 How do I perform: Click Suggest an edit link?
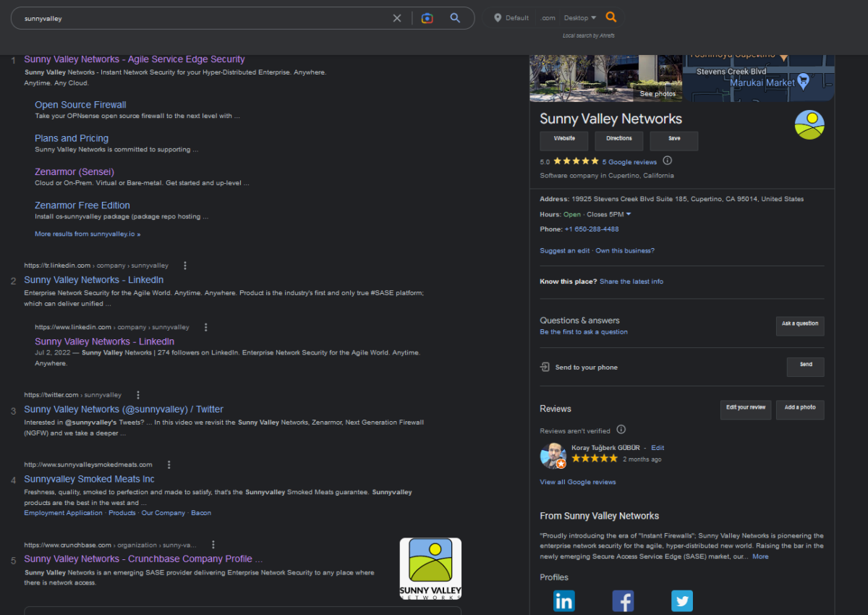point(565,251)
